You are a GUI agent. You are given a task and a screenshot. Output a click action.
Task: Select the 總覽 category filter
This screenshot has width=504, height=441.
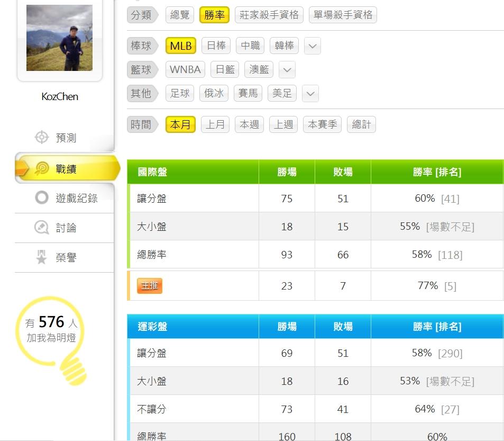point(180,15)
